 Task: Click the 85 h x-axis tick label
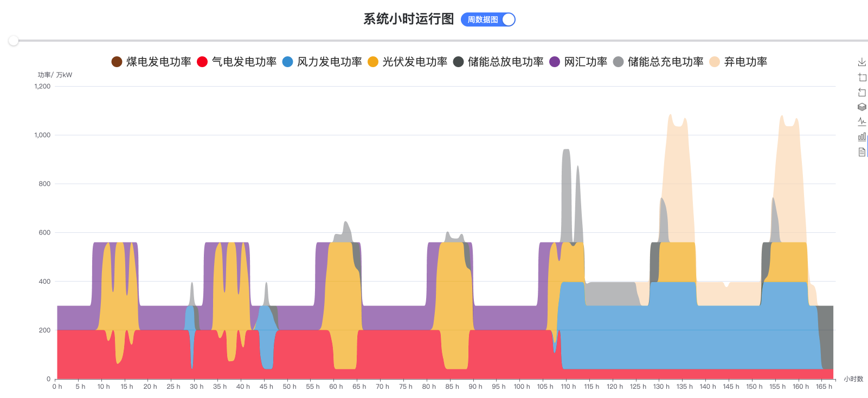click(x=452, y=387)
